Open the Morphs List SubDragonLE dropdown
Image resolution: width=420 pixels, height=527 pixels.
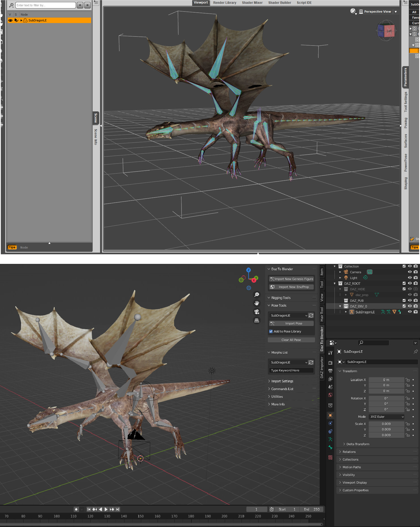(x=289, y=362)
